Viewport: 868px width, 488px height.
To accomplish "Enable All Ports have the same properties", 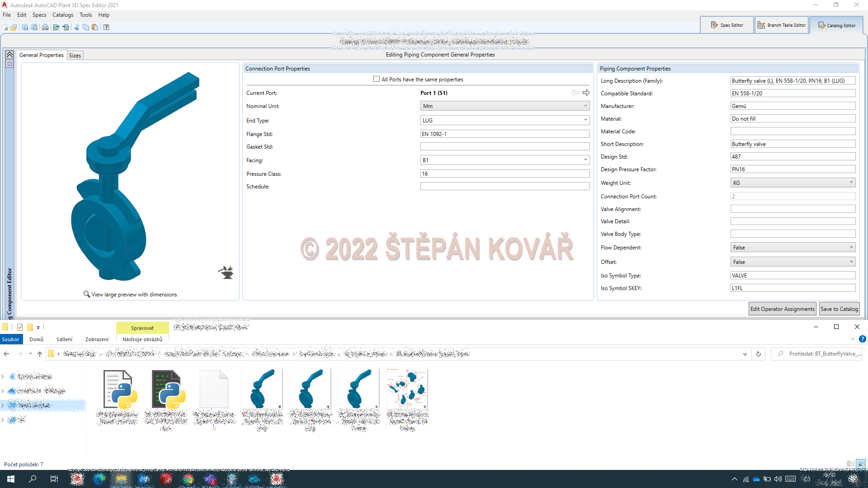I will (377, 79).
